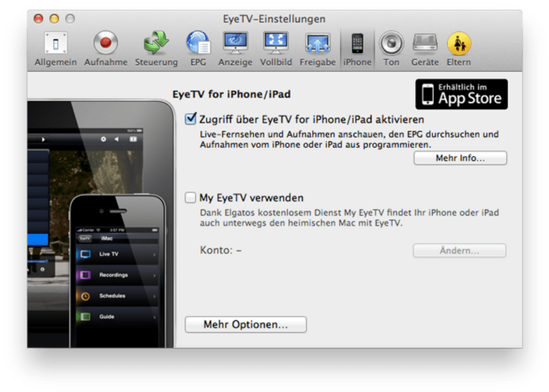The image size is (549, 392).
Task: Open the Vollbild fullscreen settings
Action: [275, 46]
